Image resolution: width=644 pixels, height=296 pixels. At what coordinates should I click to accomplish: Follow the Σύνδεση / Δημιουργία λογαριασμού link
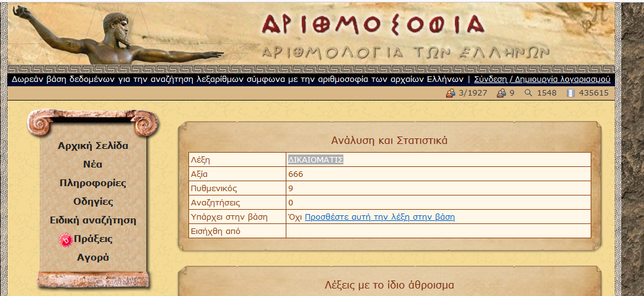click(542, 79)
